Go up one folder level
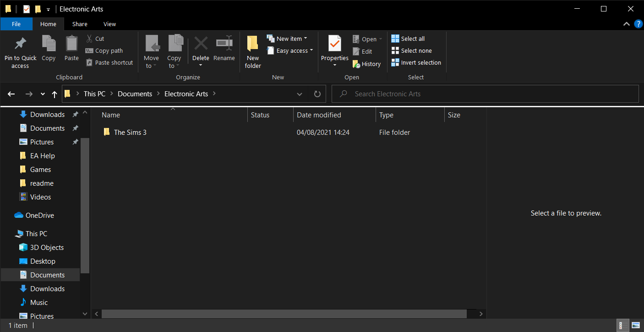 pos(55,94)
